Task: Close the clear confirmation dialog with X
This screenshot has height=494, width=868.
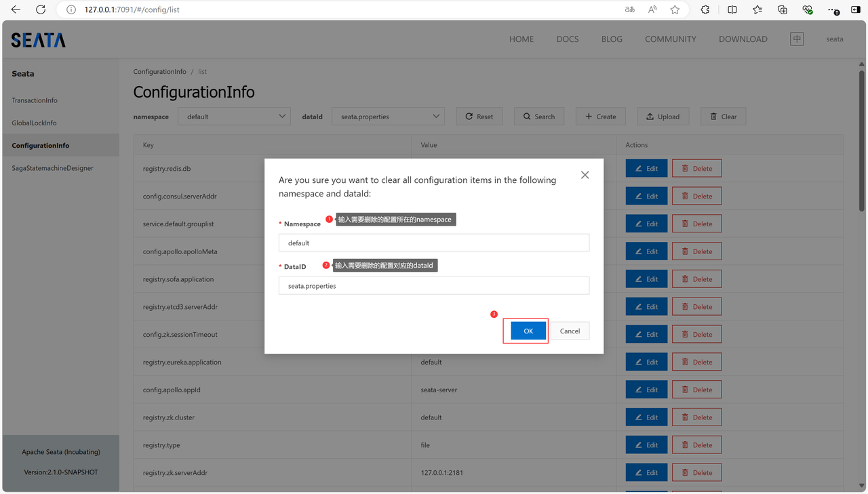Action: click(x=585, y=175)
